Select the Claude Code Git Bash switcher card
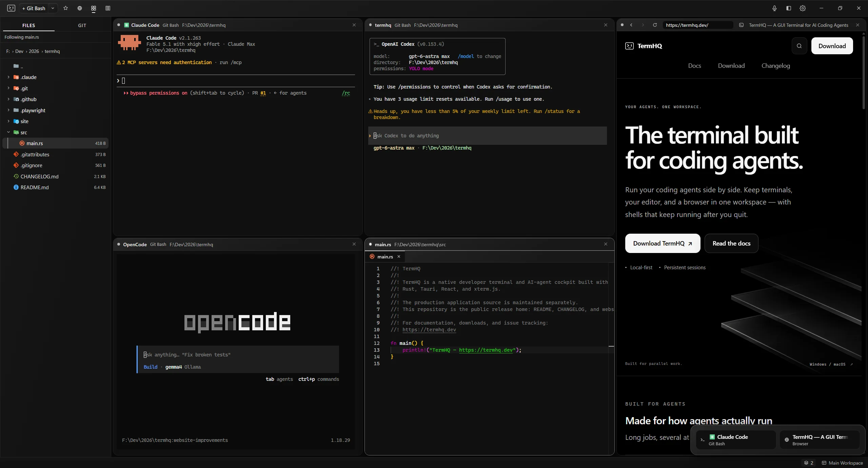Image resolution: width=868 pixels, height=468 pixels. pyautogui.click(x=736, y=440)
